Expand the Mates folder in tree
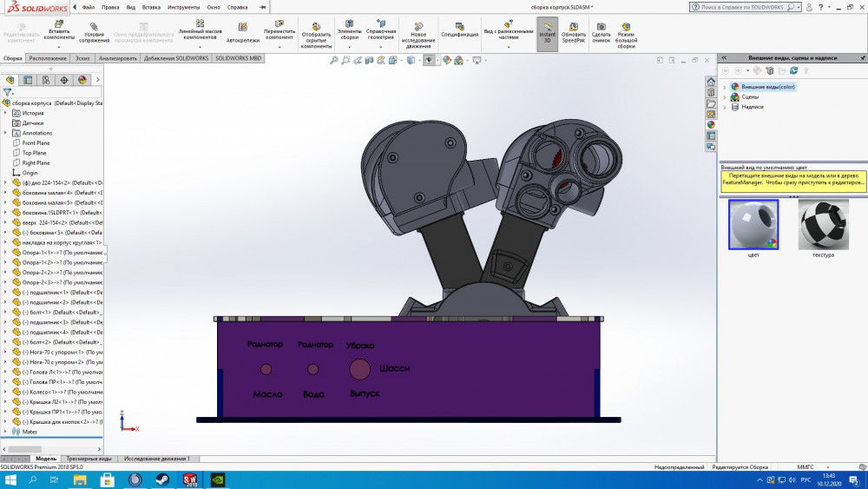The image size is (868, 489). point(6,431)
